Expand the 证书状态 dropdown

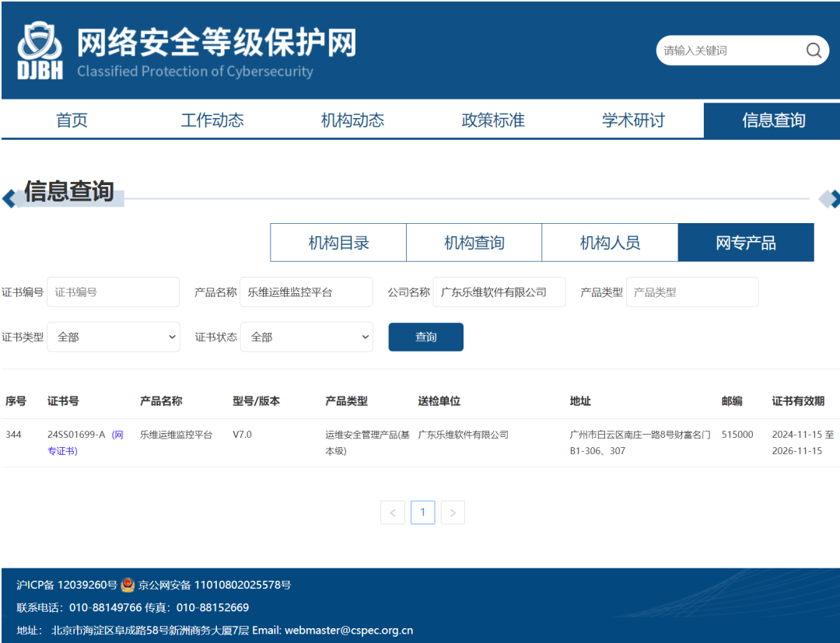pos(306,337)
